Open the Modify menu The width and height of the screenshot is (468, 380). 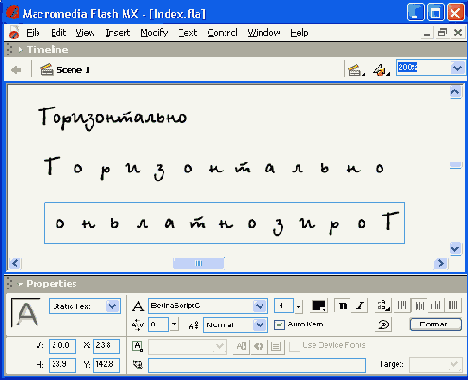click(154, 33)
